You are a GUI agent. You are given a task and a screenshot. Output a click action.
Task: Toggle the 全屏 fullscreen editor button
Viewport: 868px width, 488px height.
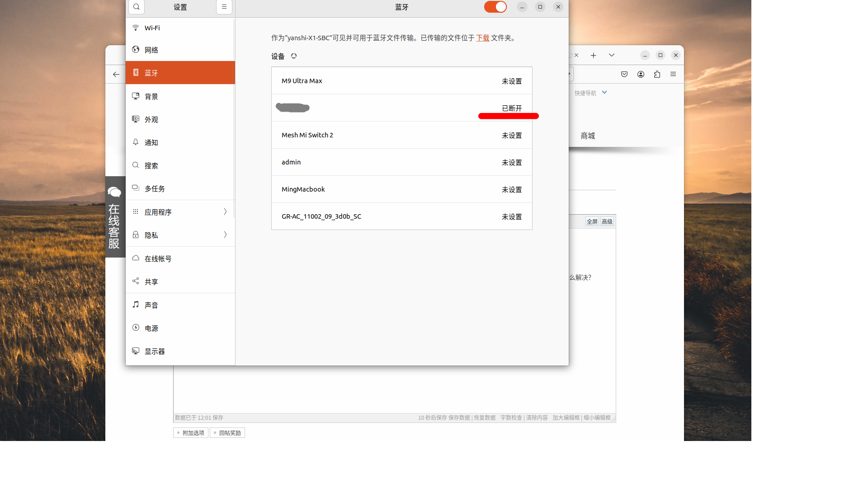pos(592,221)
